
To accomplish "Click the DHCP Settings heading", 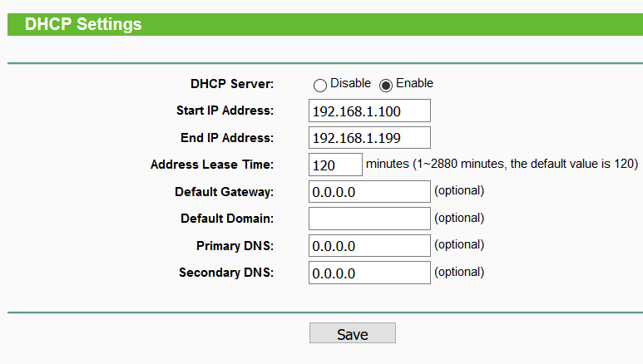I will pyautogui.click(x=83, y=24).
